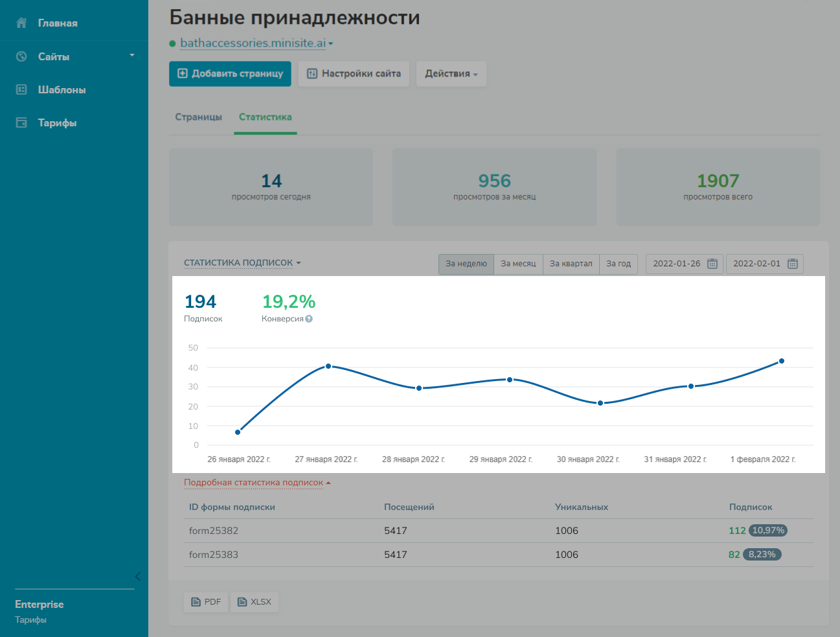The width and height of the screenshot is (840, 637).
Task: Click the Шаблоны template icon in sidebar
Action: point(21,89)
